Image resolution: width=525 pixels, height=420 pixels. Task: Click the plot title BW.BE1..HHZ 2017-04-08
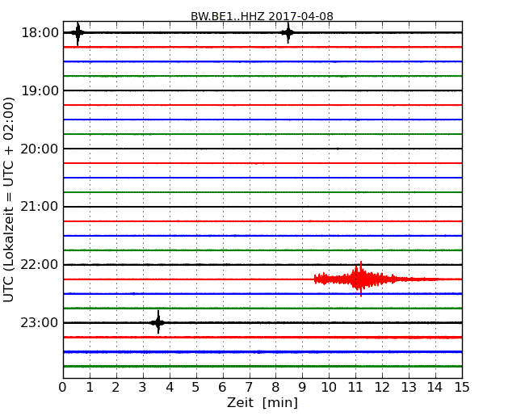pyautogui.click(x=262, y=16)
